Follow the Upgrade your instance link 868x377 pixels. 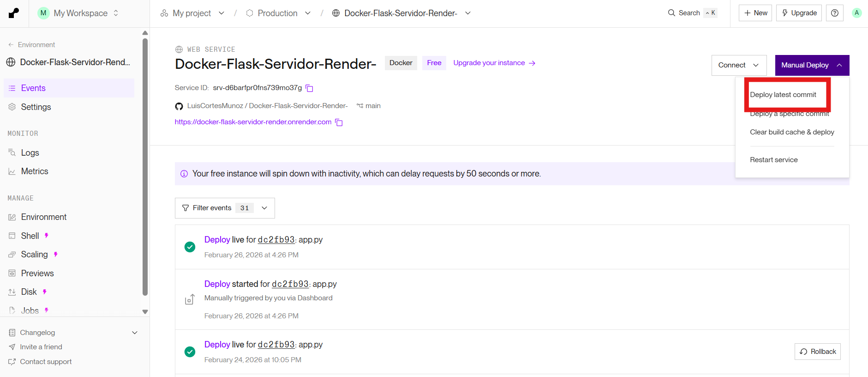(494, 63)
